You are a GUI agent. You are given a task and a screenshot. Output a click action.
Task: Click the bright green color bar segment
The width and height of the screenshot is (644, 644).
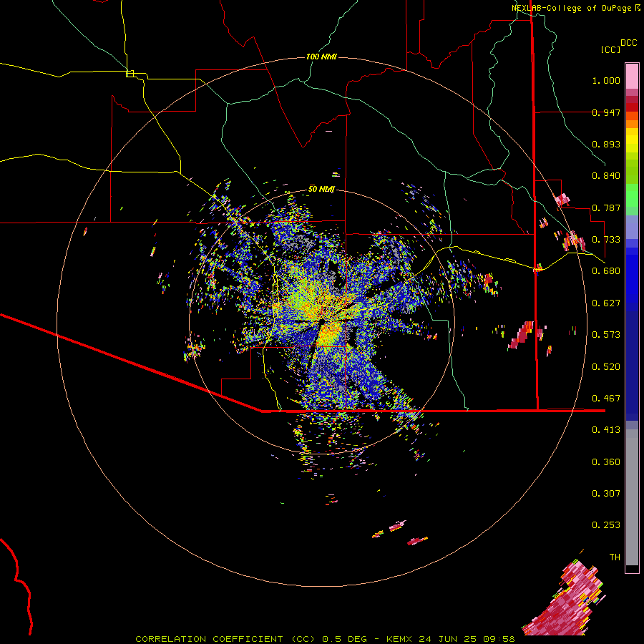coord(632,196)
